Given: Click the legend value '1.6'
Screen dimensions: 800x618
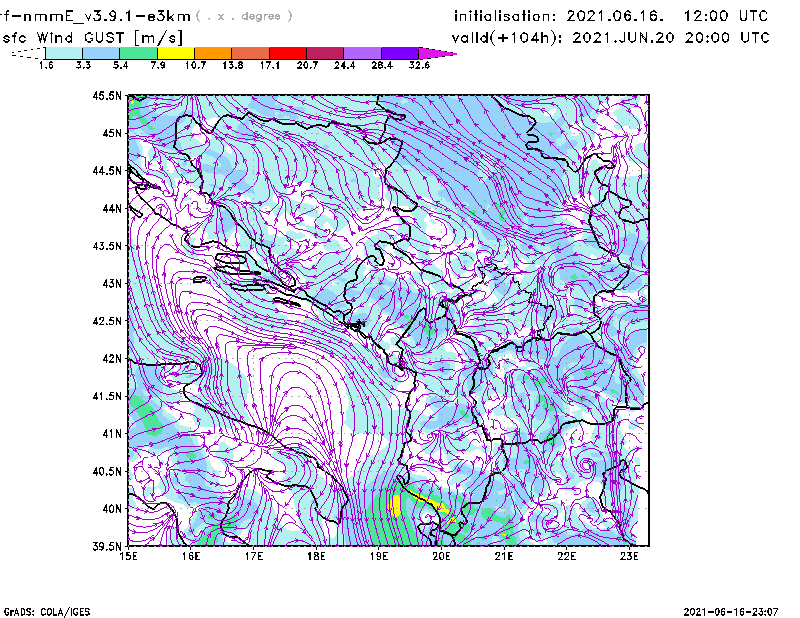Looking at the screenshot, I should tap(46, 65).
